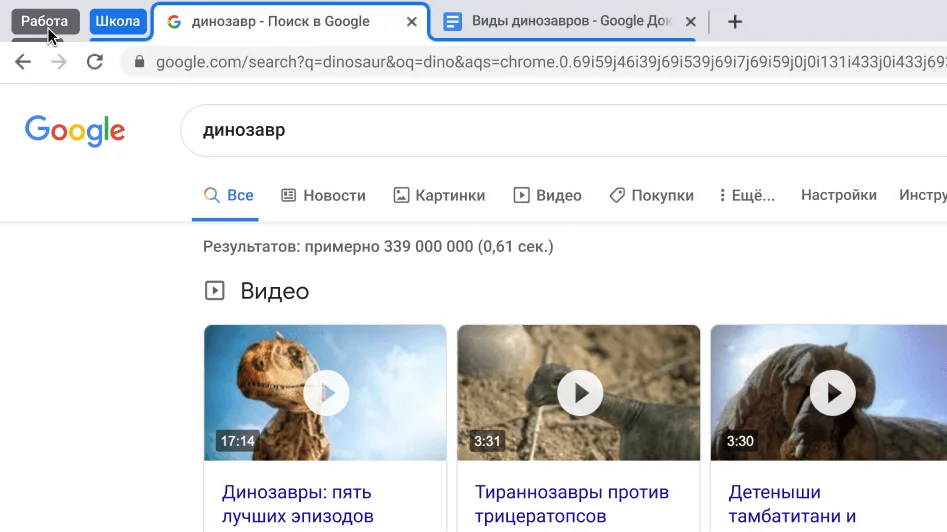
Task: Click the browser forward arrow
Action: coord(59,62)
